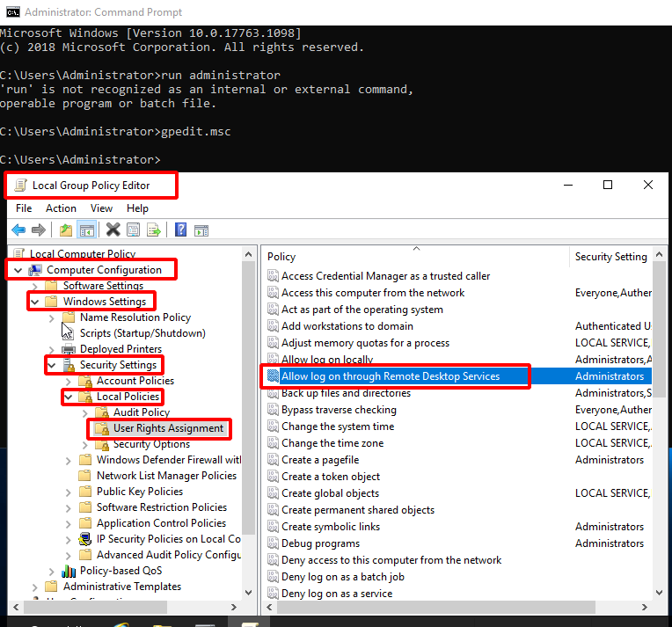Sort by the Security Setting column header

tap(610, 256)
